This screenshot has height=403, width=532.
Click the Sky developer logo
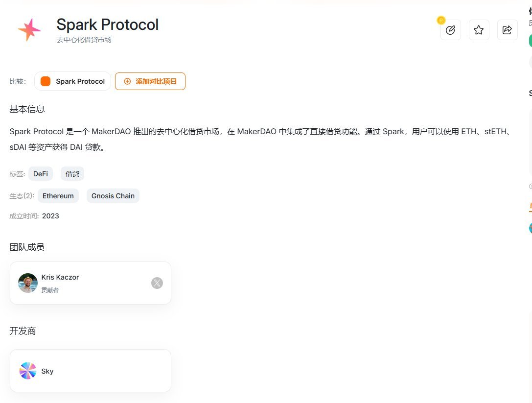click(x=28, y=371)
